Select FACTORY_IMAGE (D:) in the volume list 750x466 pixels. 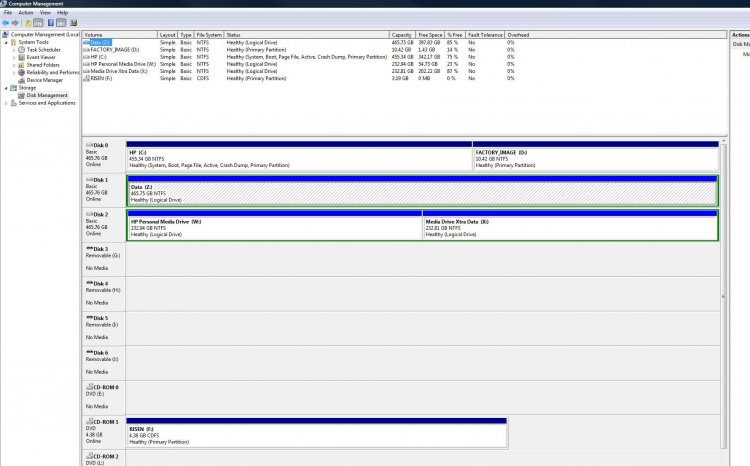click(115, 50)
